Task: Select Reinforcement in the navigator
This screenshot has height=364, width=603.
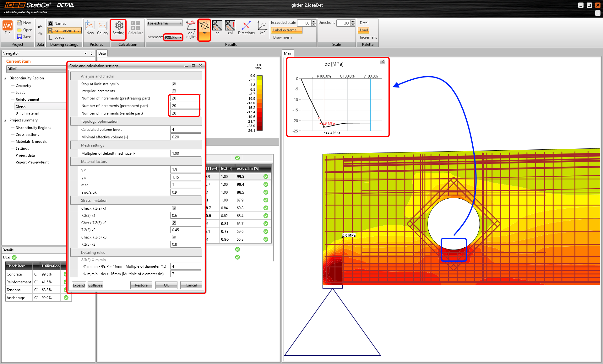Action: (x=28, y=99)
